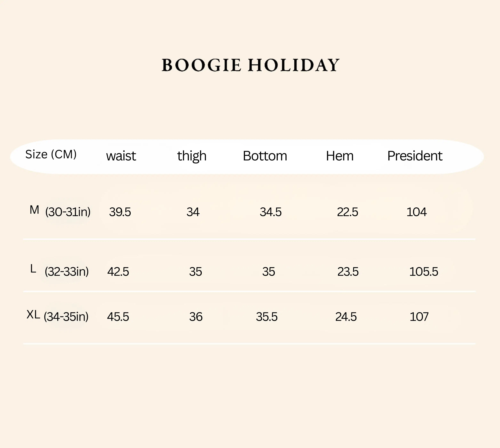Viewport: 500px width, 448px height.
Task: Click waist value 45.5 for size XL
Action: (x=118, y=317)
